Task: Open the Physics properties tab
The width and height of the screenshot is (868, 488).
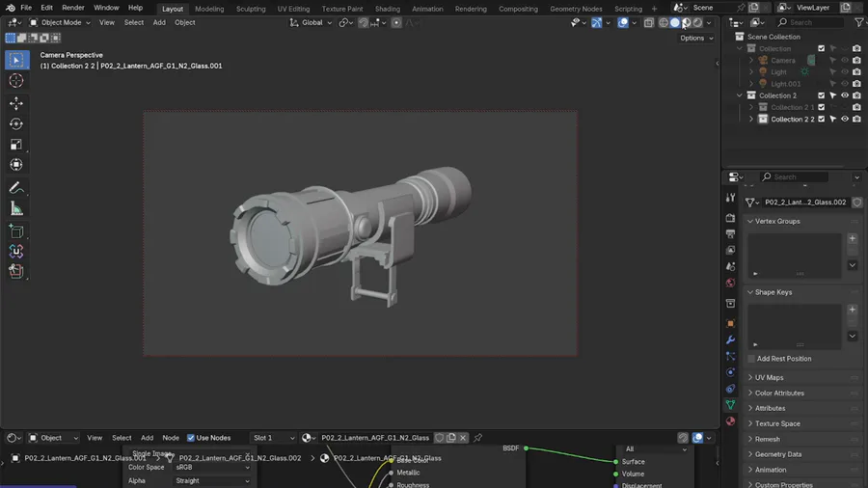Action: pyautogui.click(x=731, y=372)
